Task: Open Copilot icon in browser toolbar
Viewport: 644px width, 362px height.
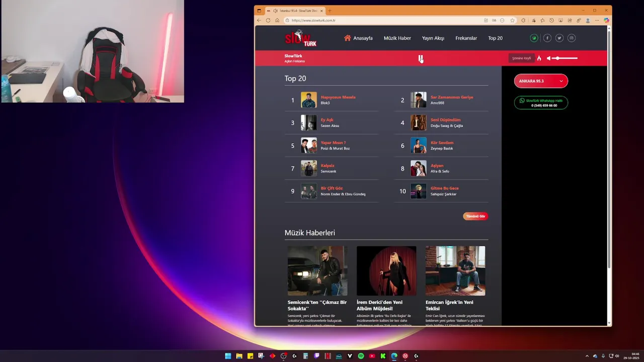Action: [x=606, y=21]
